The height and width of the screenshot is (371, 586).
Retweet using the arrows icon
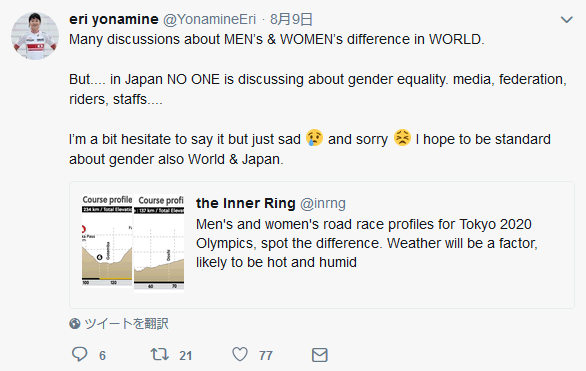[x=160, y=354]
